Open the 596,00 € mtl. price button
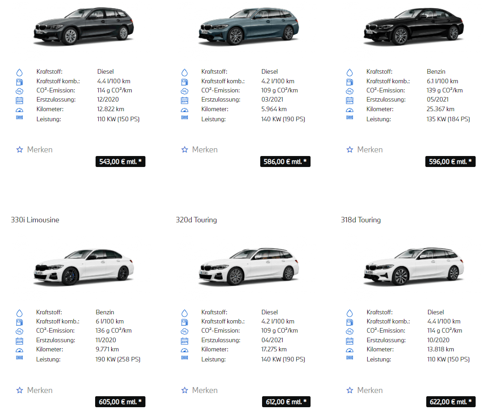504x420 pixels. [450, 162]
